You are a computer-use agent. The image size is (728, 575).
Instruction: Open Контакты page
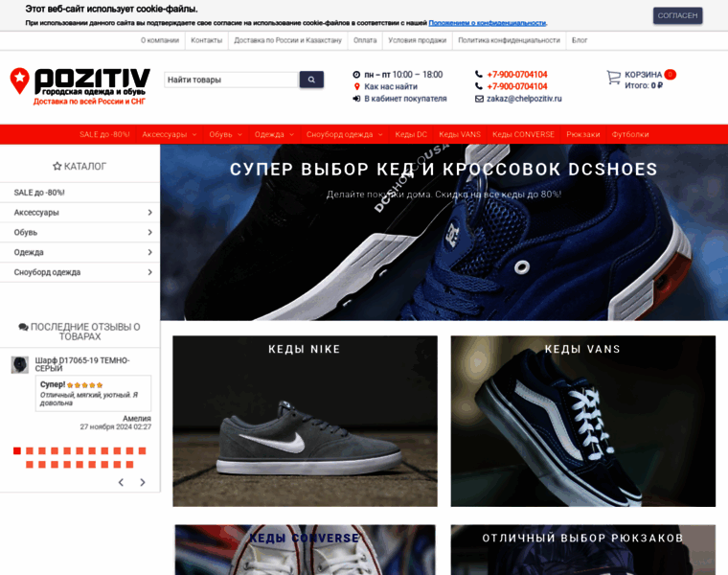pos(207,40)
